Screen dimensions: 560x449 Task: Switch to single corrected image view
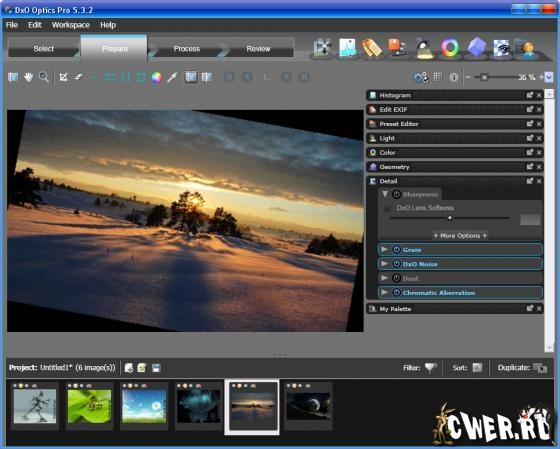point(191,77)
